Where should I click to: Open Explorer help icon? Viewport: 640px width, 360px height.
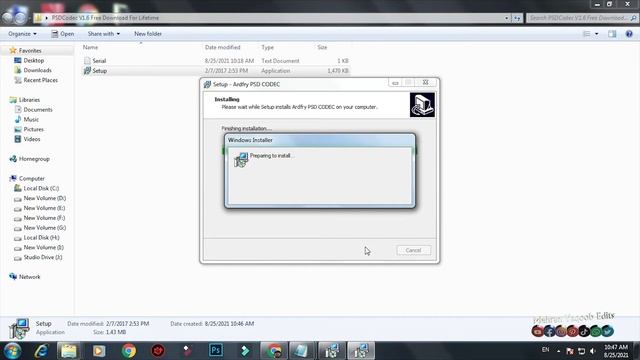click(x=629, y=34)
